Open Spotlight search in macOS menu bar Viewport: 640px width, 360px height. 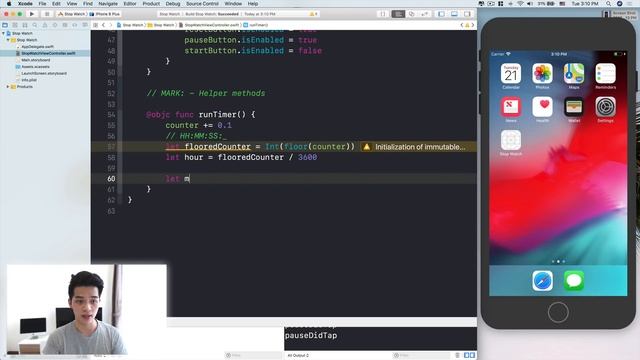tap(608, 4)
